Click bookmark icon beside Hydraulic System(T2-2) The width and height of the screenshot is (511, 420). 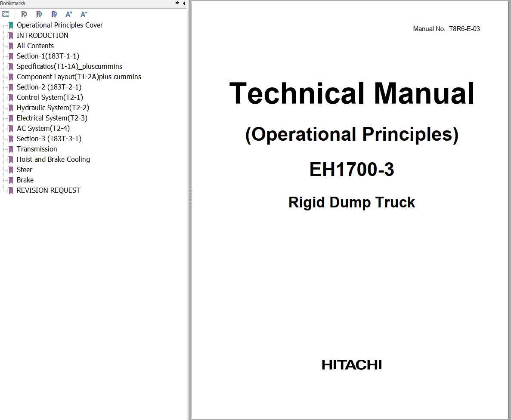pyautogui.click(x=11, y=108)
